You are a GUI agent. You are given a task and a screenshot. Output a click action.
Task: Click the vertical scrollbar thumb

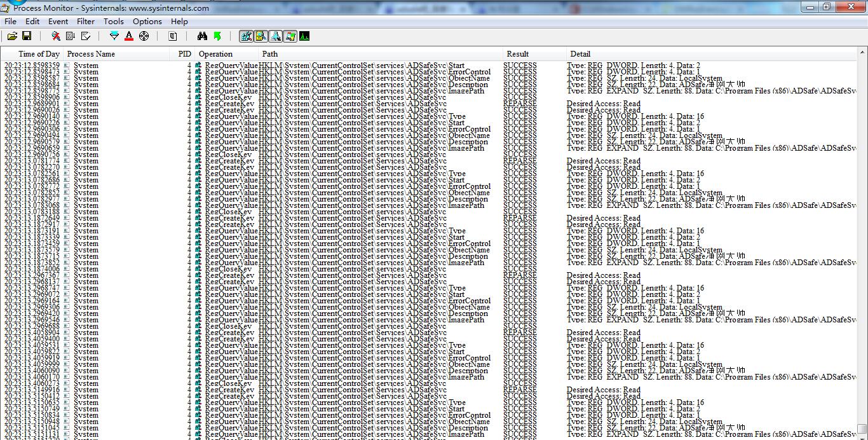(x=862, y=429)
